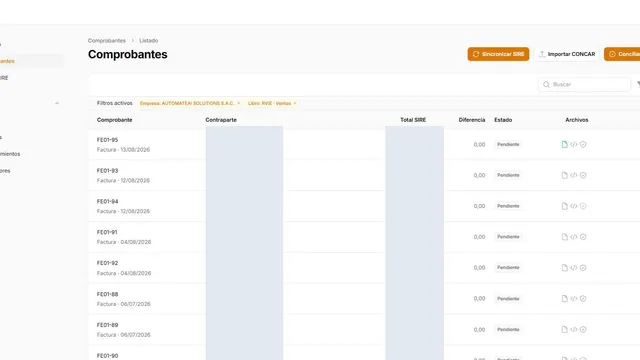Image resolution: width=640 pixels, height=360 pixels.
Task: Sort by Estado column header
Action: (503, 120)
